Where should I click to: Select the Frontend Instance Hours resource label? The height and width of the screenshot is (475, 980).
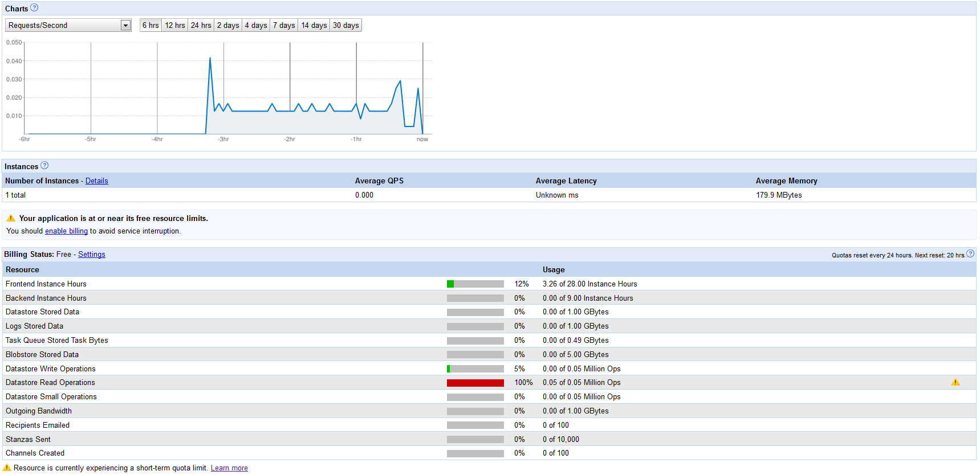[46, 284]
